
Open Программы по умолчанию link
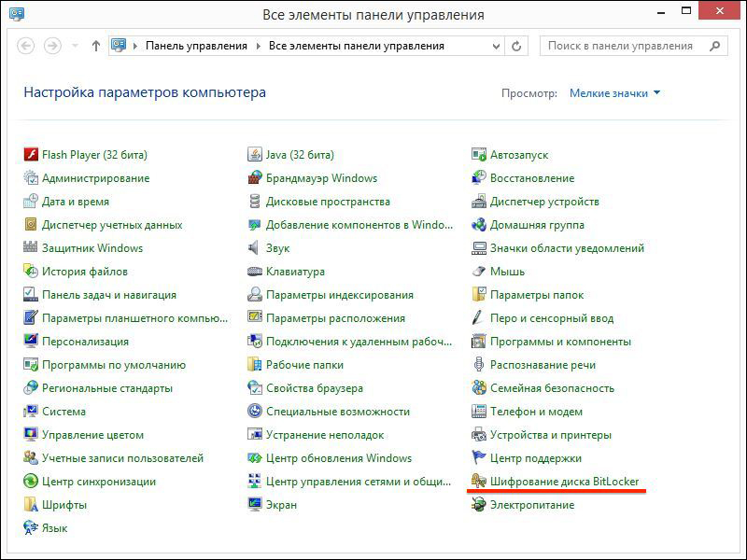pyautogui.click(x=114, y=365)
